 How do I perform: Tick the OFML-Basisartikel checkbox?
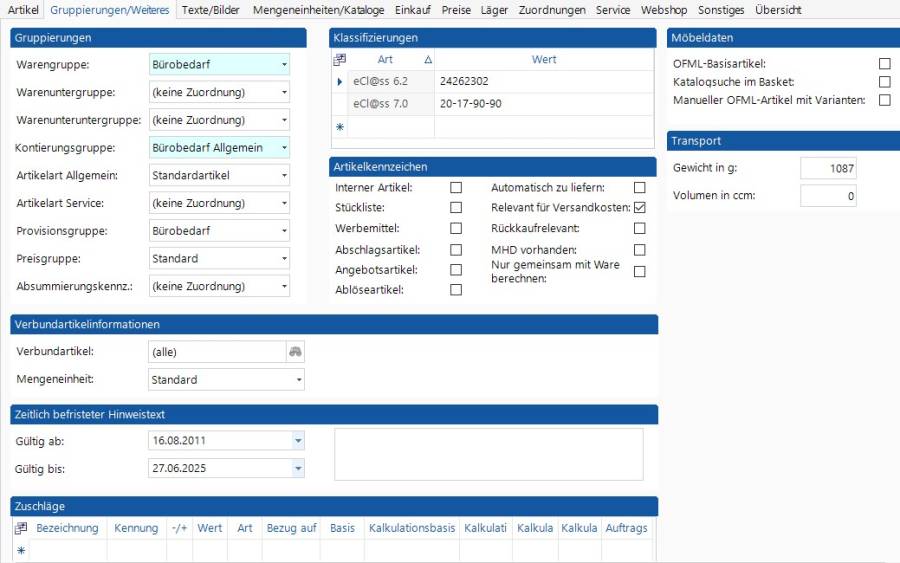tap(884, 64)
